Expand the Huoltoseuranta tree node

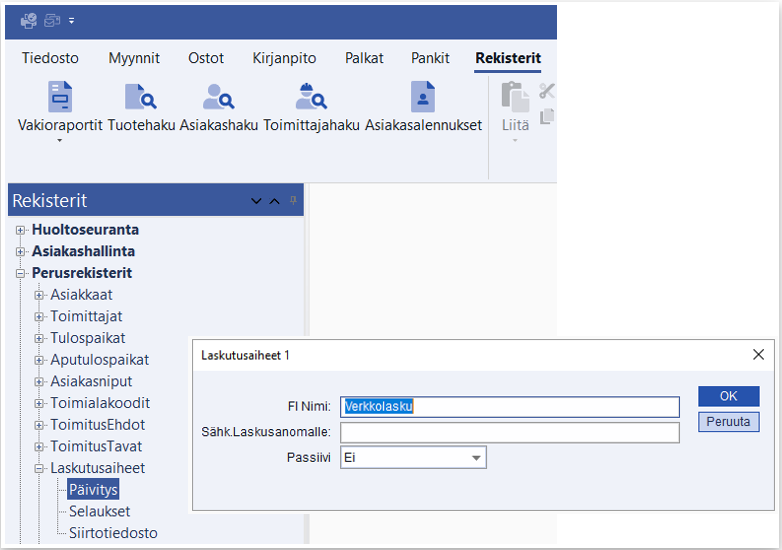(x=20, y=230)
